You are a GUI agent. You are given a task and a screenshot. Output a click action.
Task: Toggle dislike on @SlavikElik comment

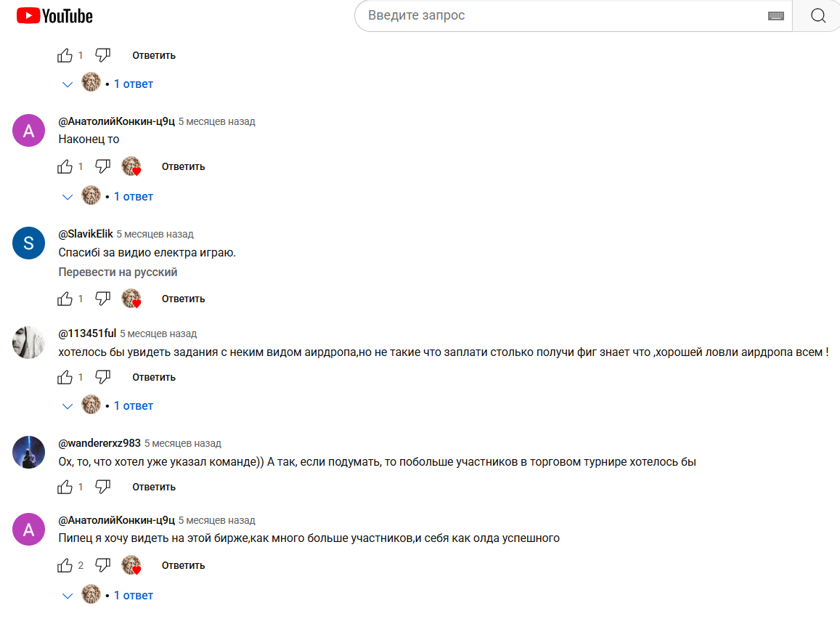tap(103, 299)
